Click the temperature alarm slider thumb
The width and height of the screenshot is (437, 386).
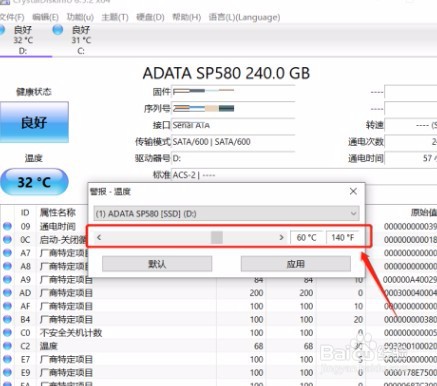(217, 237)
